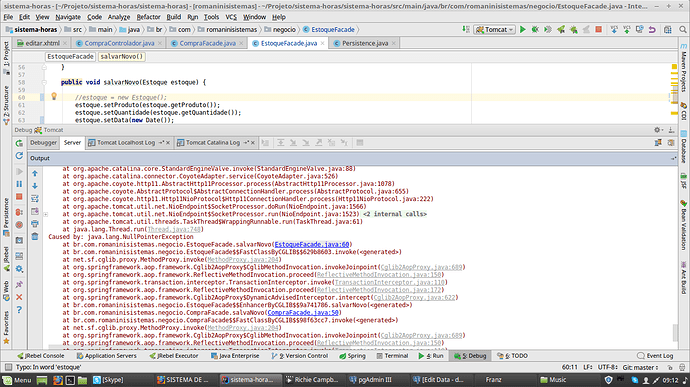Open the Analyze menu
This screenshot has height=387, width=690.
coord(119,17)
